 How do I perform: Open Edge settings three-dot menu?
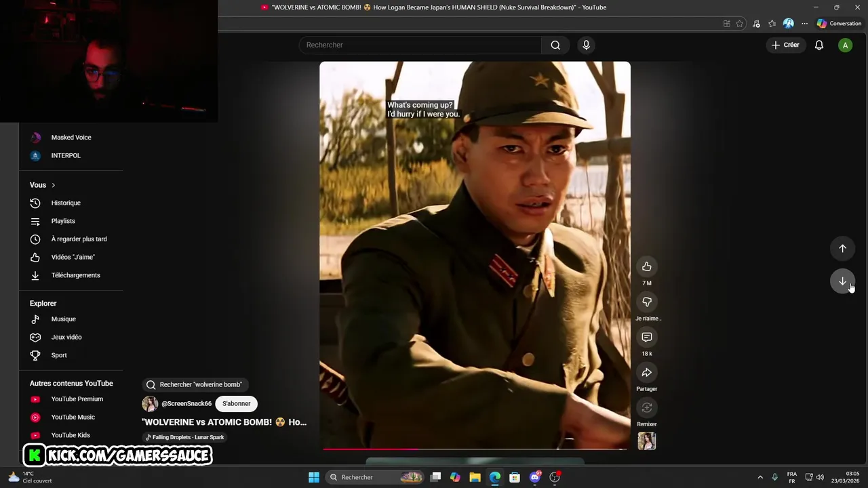[x=804, y=24]
